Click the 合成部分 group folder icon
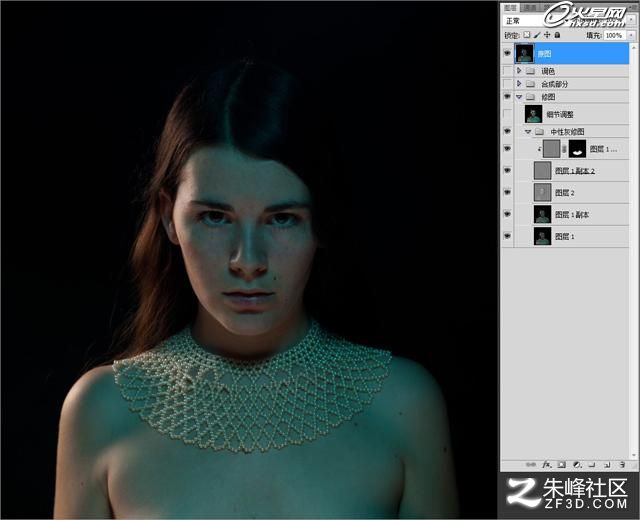Screen dimensions: 640x520 click(530, 84)
